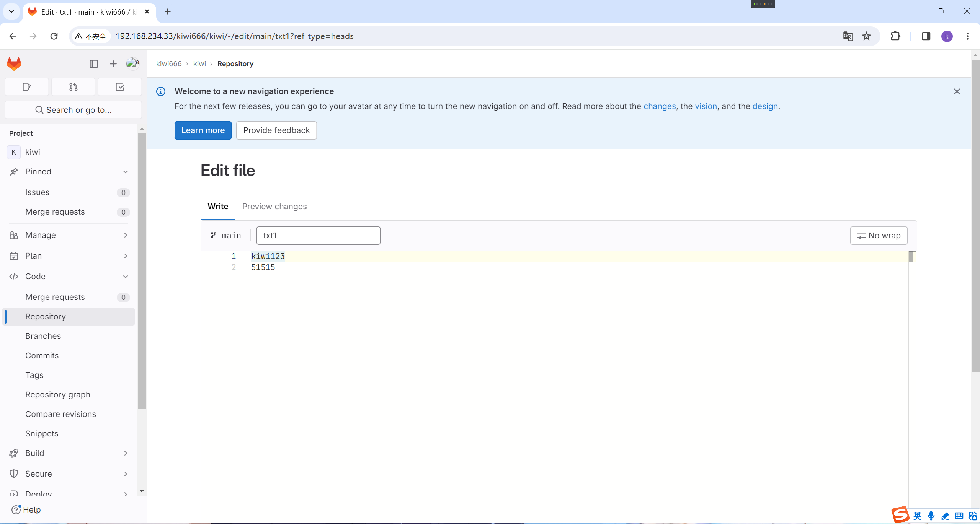Dismiss the navigation welcome banner
The image size is (980, 524).
957,91
